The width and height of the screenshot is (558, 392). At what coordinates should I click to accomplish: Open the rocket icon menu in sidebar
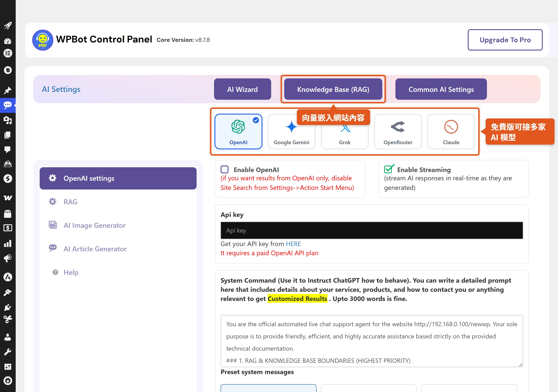pyautogui.click(x=8, y=25)
